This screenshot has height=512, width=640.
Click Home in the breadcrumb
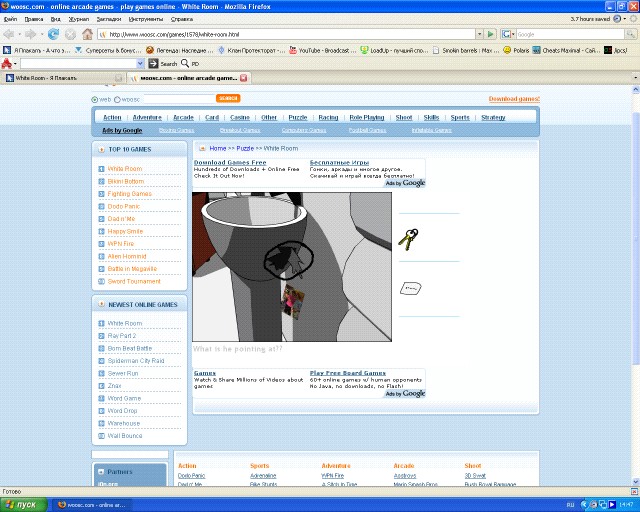click(218, 149)
